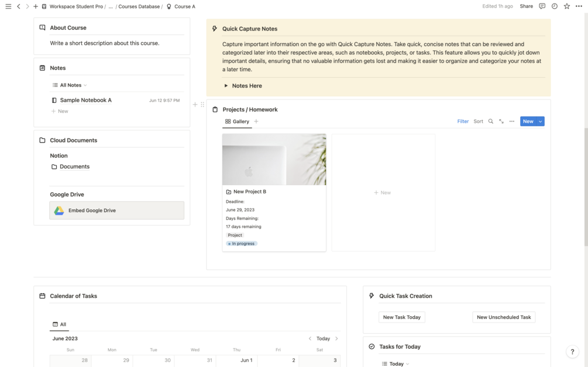Viewport: 588px width, 367px height.
Task: Click the New Task Today button
Action: click(x=401, y=317)
